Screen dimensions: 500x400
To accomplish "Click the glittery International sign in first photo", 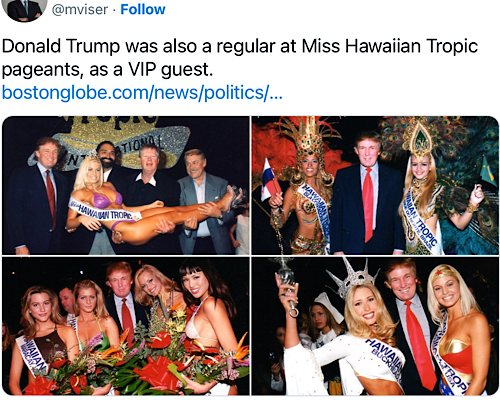I will tap(121, 148).
